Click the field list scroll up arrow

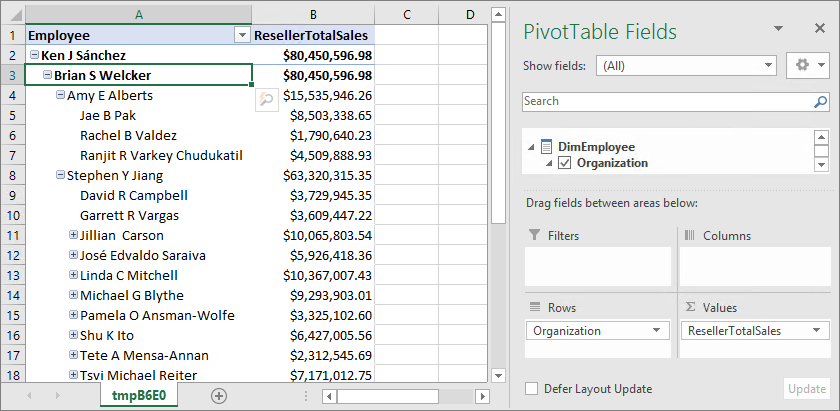pyautogui.click(x=822, y=137)
